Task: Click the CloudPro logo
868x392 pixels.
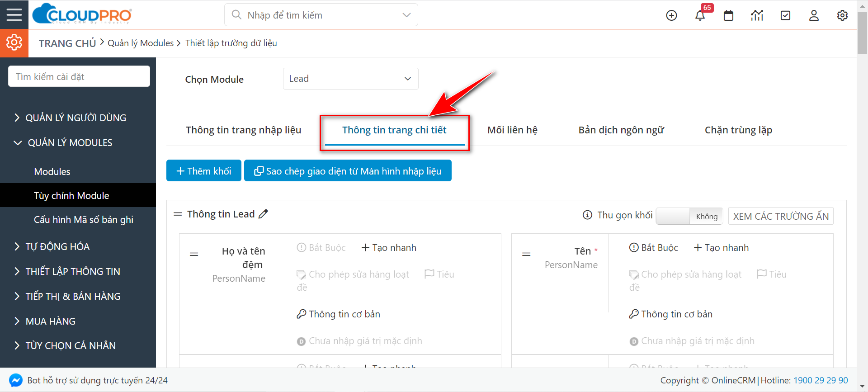Action: pyautogui.click(x=82, y=14)
